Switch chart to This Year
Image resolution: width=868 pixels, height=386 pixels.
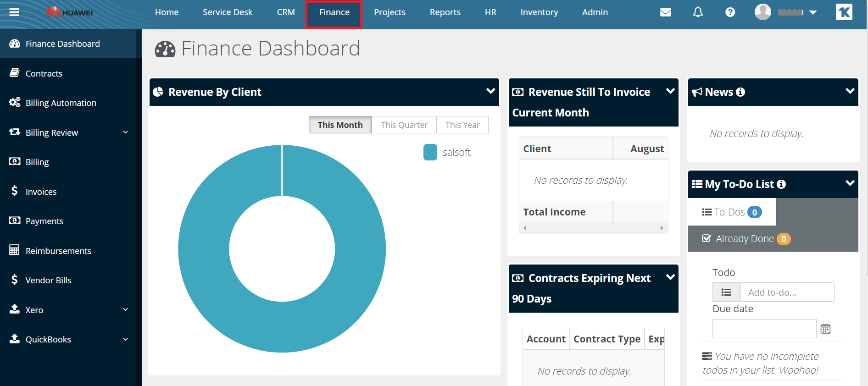(462, 125)
